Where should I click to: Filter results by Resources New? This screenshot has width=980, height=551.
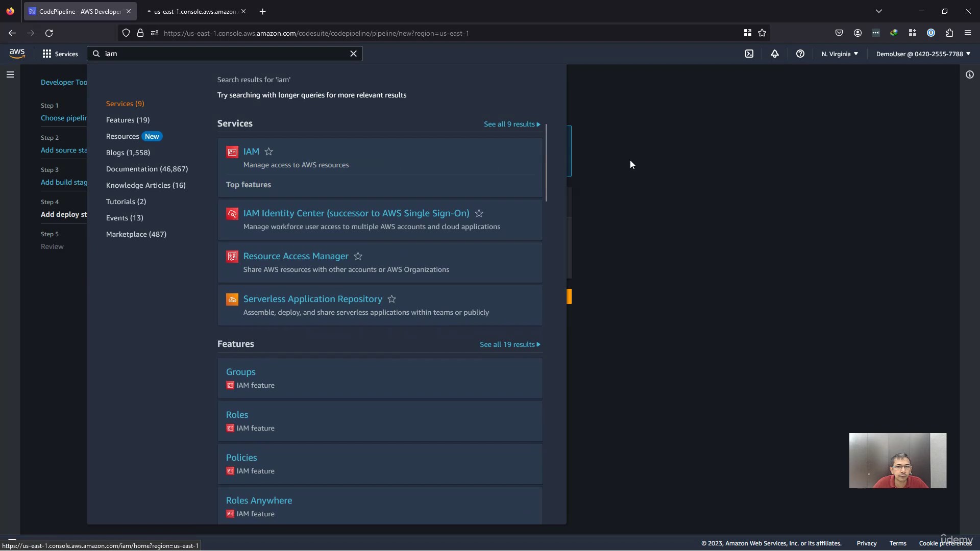coord(134,136)
